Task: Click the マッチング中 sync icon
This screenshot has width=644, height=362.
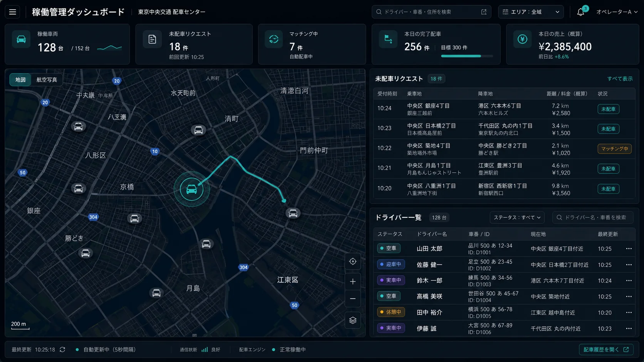Action: (x=274, y=39)
